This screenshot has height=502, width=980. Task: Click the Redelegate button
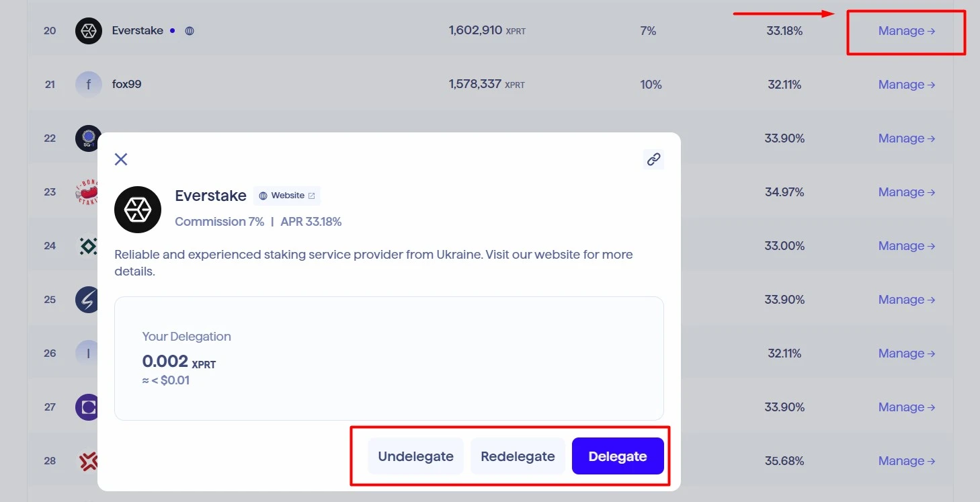click(518, 456)
